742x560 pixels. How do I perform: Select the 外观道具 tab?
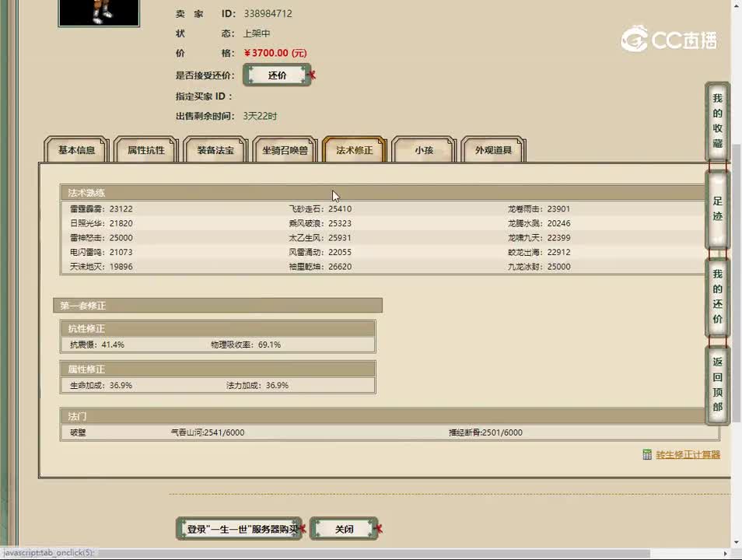click(x=494, y=150)
